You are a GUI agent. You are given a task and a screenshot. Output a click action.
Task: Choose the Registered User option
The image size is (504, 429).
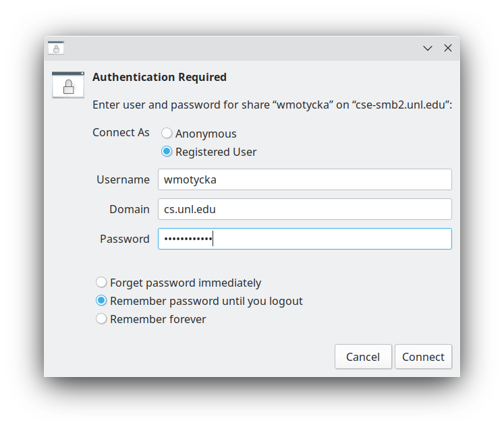coord(167,152)
